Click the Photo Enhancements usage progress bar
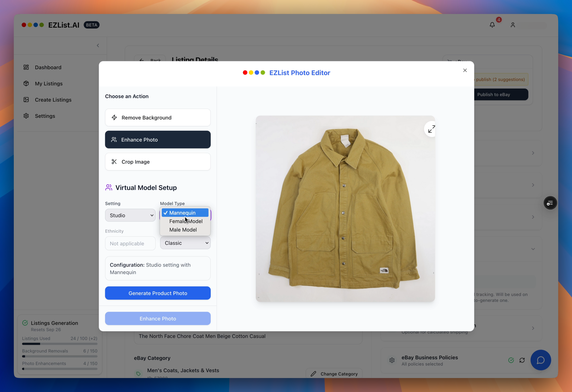The image size is (572, 392). 60,369
